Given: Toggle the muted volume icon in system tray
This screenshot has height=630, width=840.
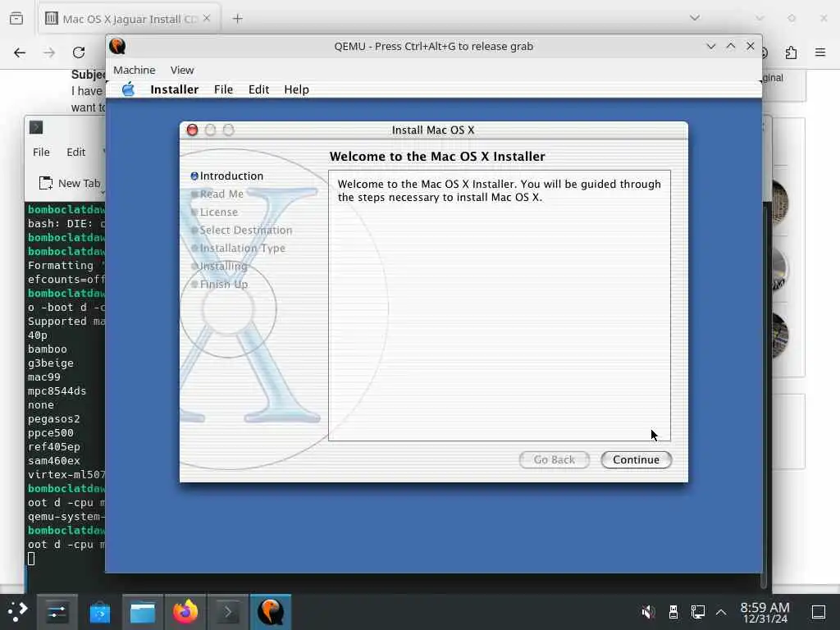Looking at the screenshot, I should [x=649, y=612].
